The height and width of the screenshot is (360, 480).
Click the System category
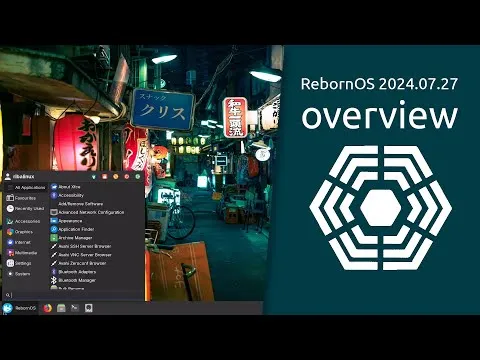point(18,274)
